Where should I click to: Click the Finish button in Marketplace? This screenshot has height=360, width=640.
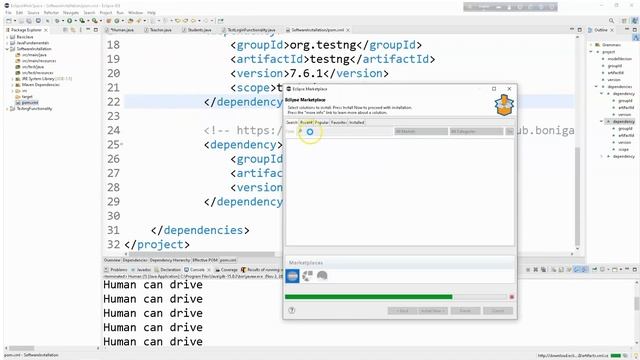tap(465, 311)
